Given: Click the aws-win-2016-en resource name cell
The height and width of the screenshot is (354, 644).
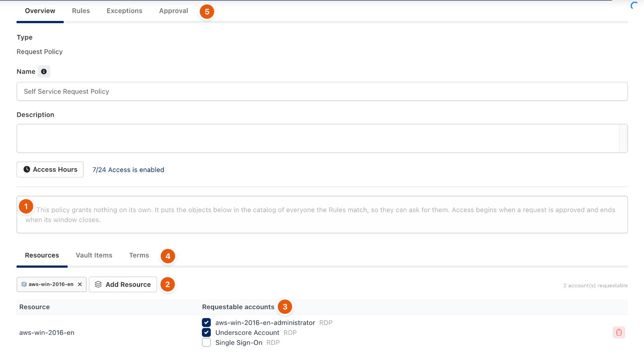Looking at the screenshot, I should click(47, 333).
